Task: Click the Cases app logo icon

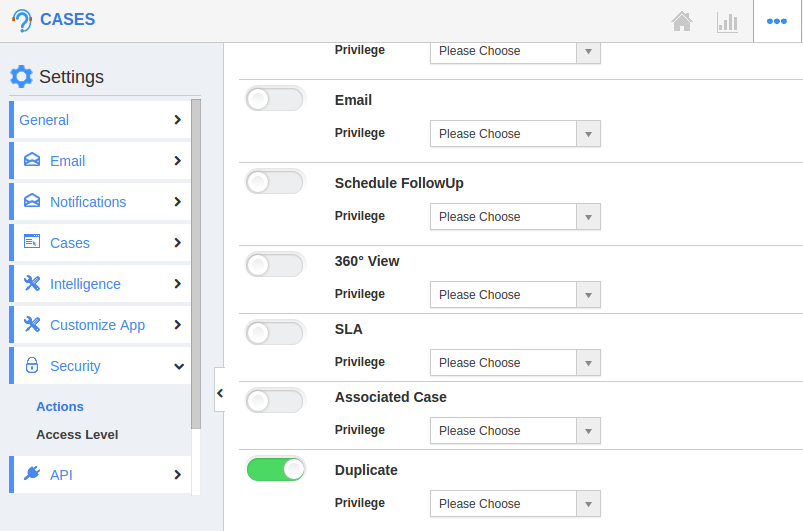Action: pyautogui.click(x=22, y=20)
